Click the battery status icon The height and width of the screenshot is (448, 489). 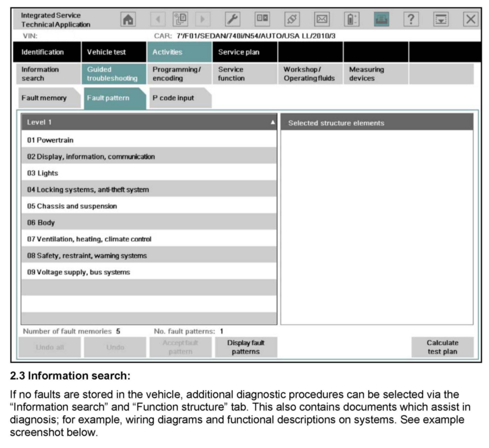pyautogui.click(x=351, y=19)
